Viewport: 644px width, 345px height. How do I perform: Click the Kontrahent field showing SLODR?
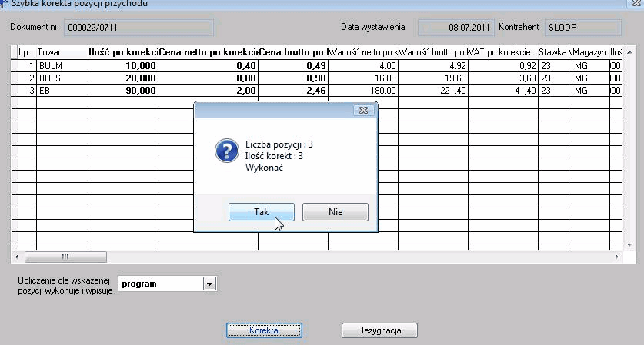coord(582,28)
